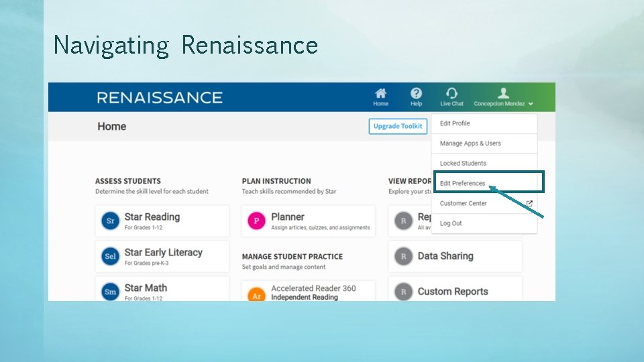Open the Planner tile
This screenshot has width=644, height=362.
pos(308,221)
